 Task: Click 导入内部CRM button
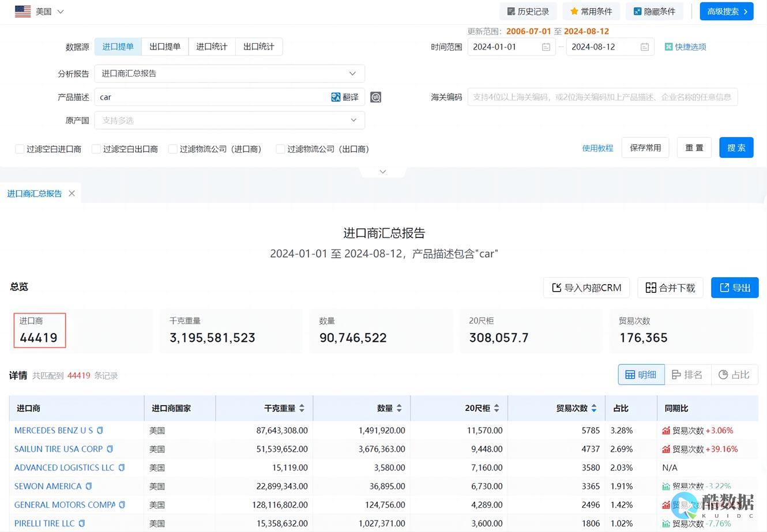[586, 288]
